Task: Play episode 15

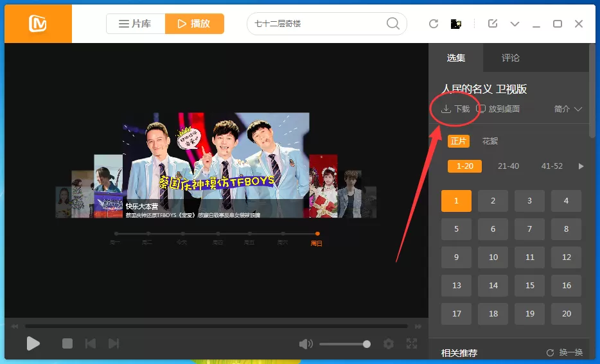Action: (529, 286)
